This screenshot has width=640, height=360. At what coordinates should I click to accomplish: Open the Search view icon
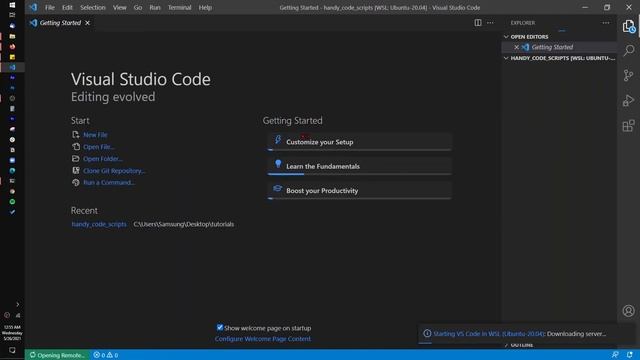point(629,51)
